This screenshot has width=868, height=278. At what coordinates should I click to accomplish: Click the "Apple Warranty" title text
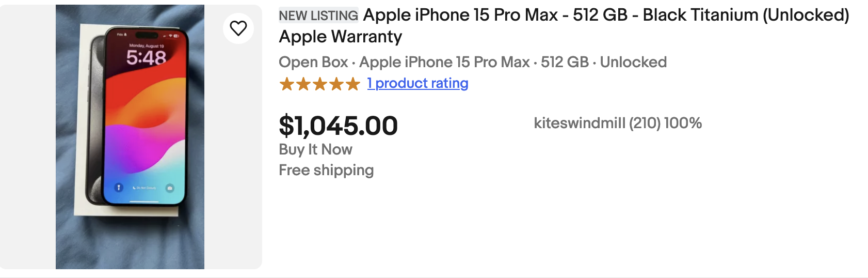341,37
